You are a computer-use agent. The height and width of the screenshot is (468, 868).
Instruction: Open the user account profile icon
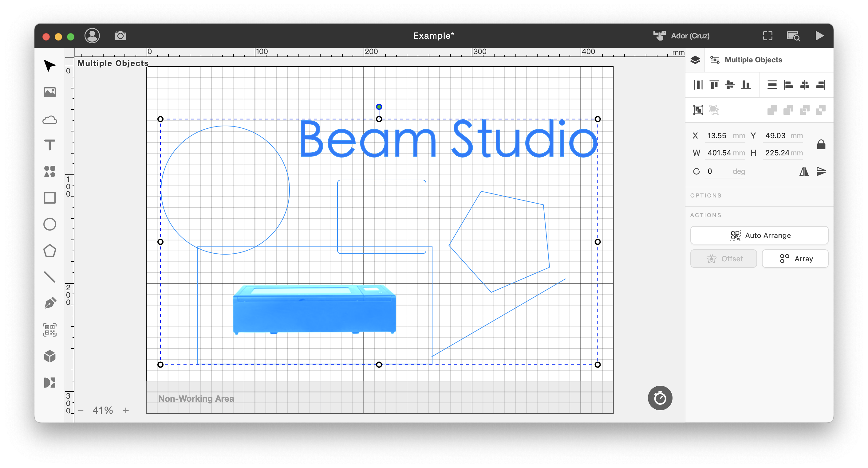pos(92,35)
